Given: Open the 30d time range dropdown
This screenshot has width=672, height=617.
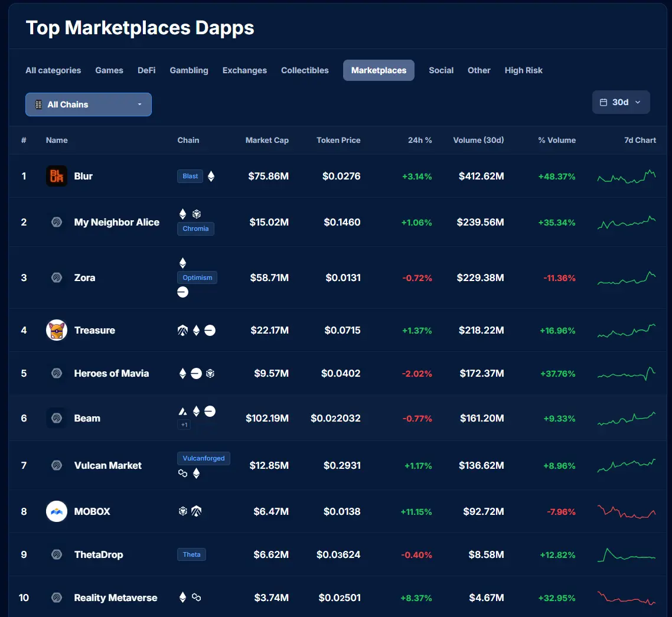Looking at the screenshot, I should click(621, 102).
